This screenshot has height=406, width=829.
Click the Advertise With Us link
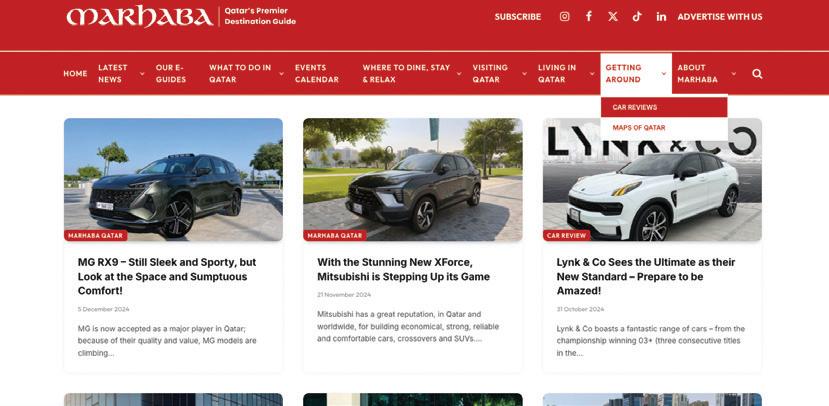[720, 17]
